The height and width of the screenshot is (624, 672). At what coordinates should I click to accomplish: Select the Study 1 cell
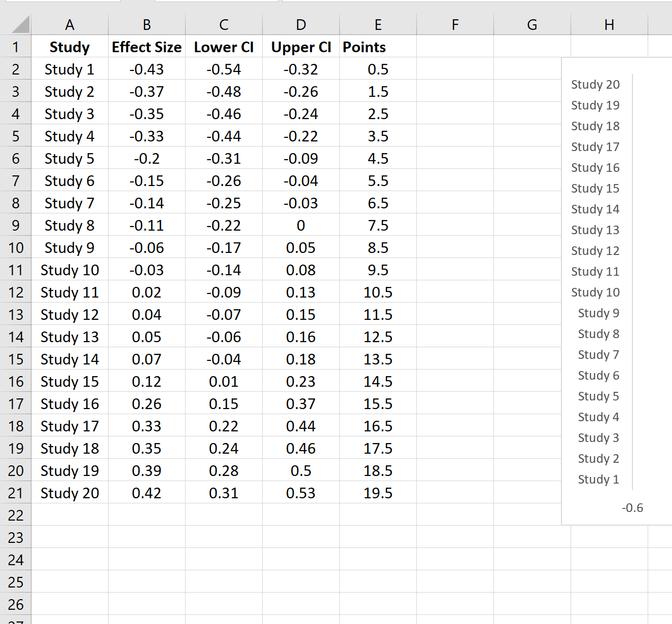point(70,69)
